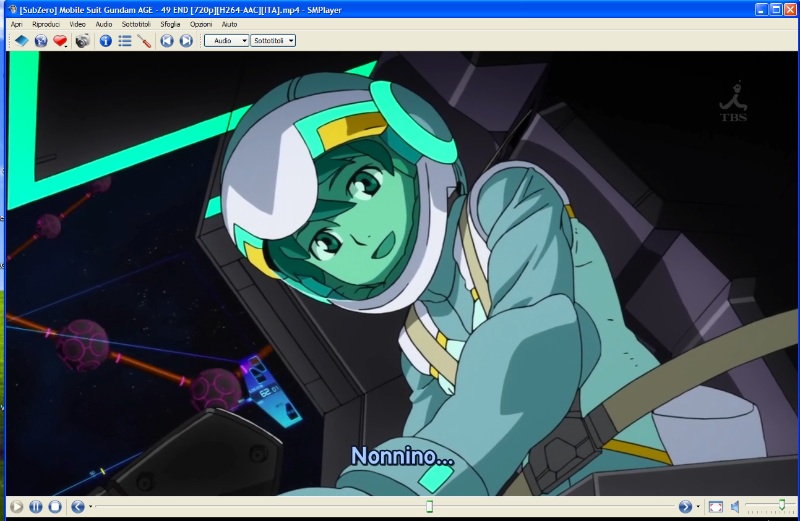Stop playback with the stop button

pyautogui.click(x=55, y=507)
